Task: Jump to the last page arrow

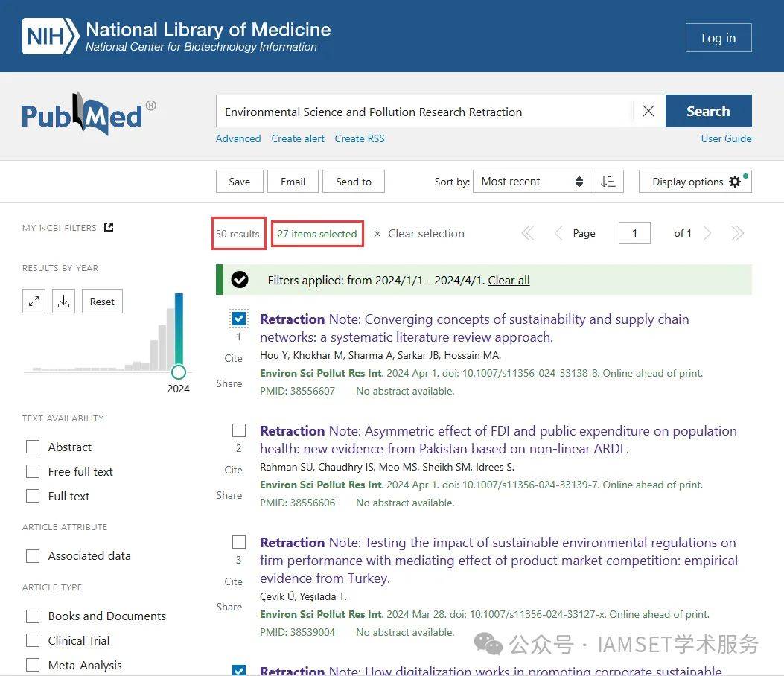Action: click(x=737, y=234)
